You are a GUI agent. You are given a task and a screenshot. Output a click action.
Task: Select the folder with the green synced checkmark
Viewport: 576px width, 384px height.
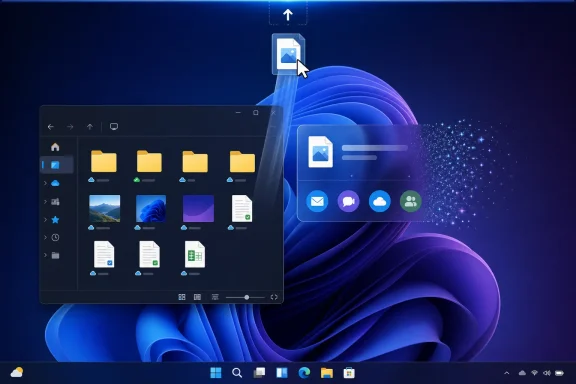(149, 161)
